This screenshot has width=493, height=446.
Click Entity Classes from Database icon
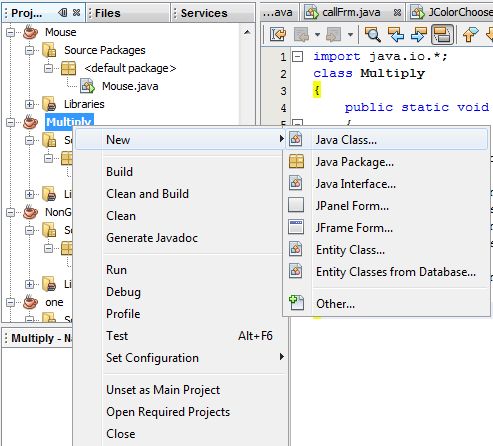click(296, 271)
